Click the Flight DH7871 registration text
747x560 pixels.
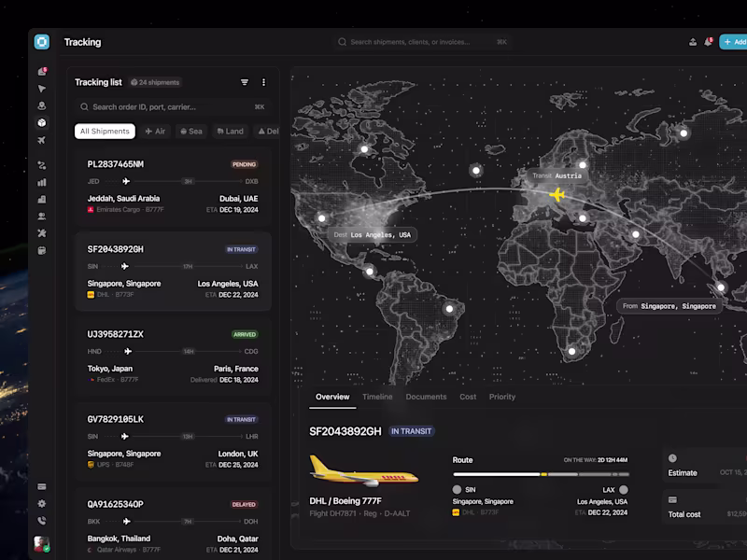click(x=359, y=513)
